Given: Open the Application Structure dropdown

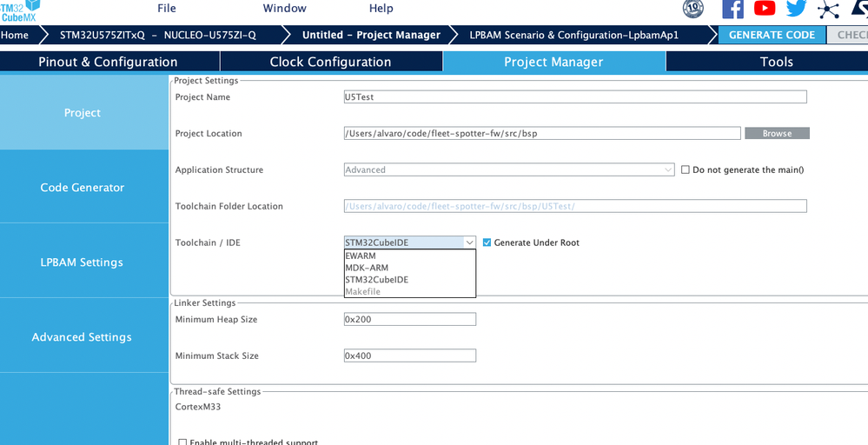Looking at the screenshot, I should 509,170.
